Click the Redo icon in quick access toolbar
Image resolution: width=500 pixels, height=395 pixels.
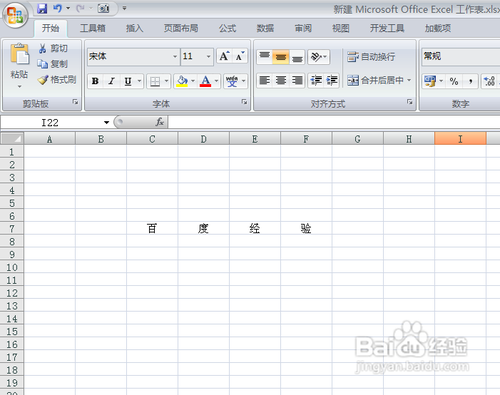(80, 8)
